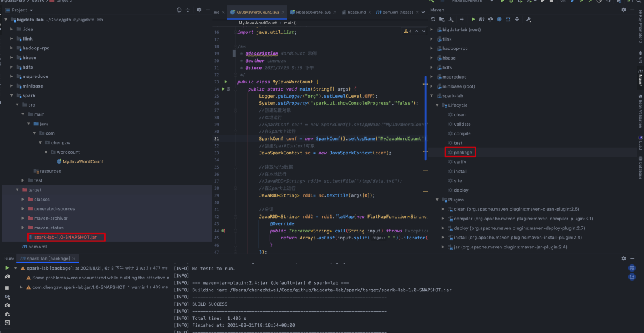
Task: Expand the classes folder under target
Action: coord(23,200)
